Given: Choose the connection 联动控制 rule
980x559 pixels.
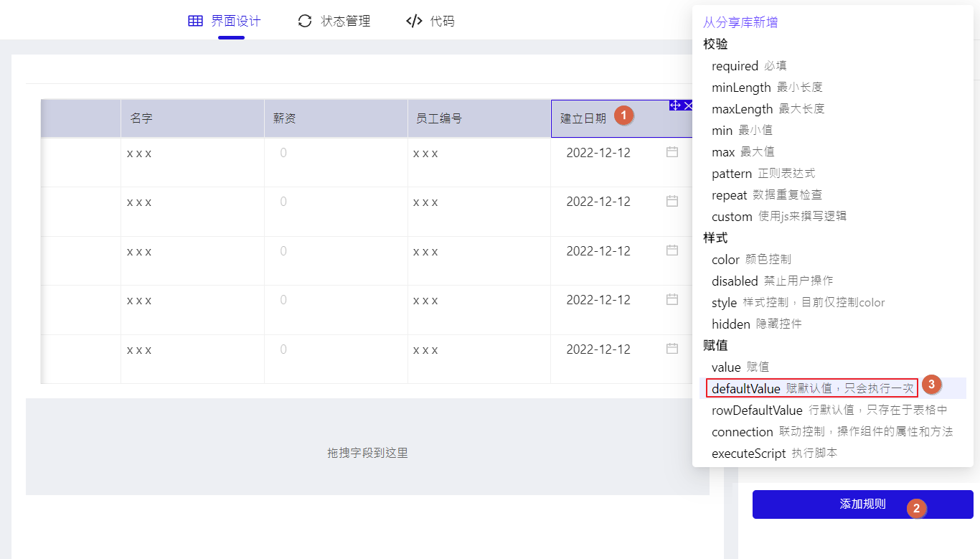Looking at the screenshot, I should (x=832, y=432).
